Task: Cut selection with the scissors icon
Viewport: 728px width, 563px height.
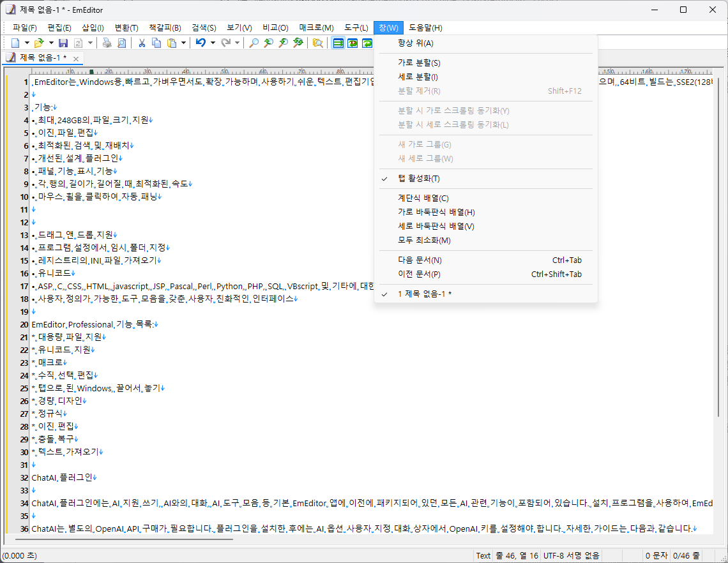Action: pyautogui.click(x=142, y=43)
